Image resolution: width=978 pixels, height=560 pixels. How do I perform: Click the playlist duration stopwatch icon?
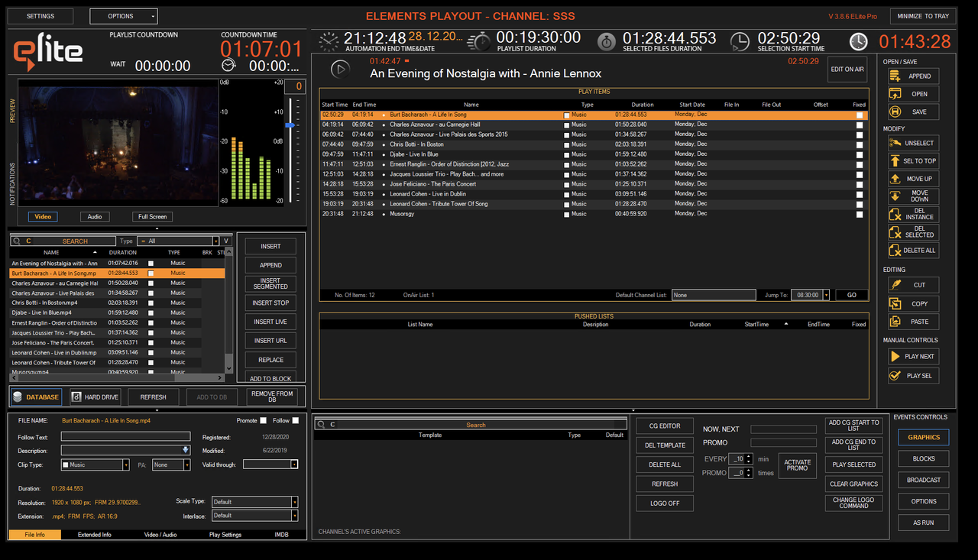click(x=479, y=41)
